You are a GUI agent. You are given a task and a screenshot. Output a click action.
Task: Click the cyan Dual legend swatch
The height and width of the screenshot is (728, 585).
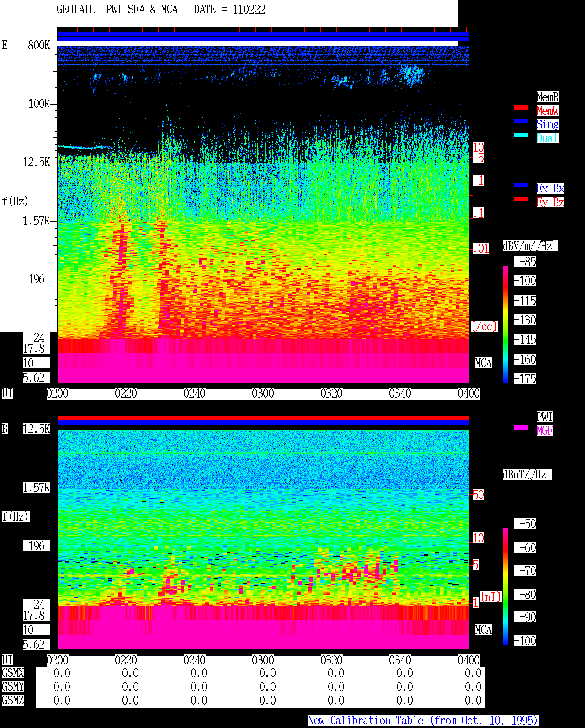521,135
